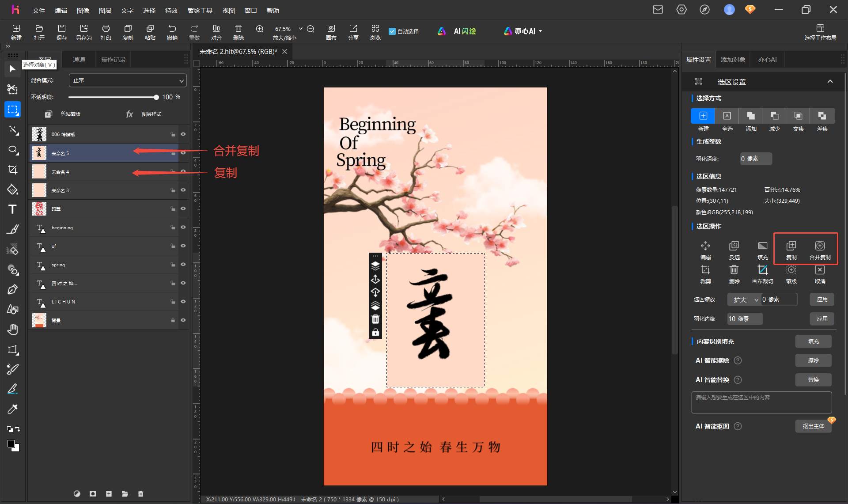848x504 pixels.
Task: Click the 画布 canvas toolbar icon
Action: (x=331, y=29)
